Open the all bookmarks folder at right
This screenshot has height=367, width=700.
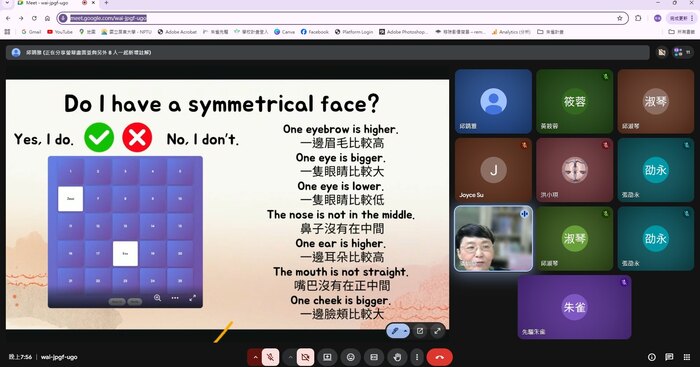pyautogui.click(x=681, y=32)
